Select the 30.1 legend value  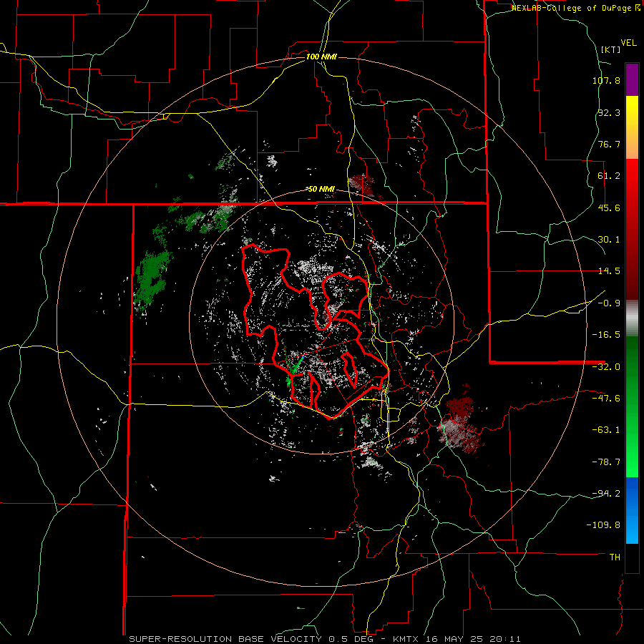(x=609, y=240)
